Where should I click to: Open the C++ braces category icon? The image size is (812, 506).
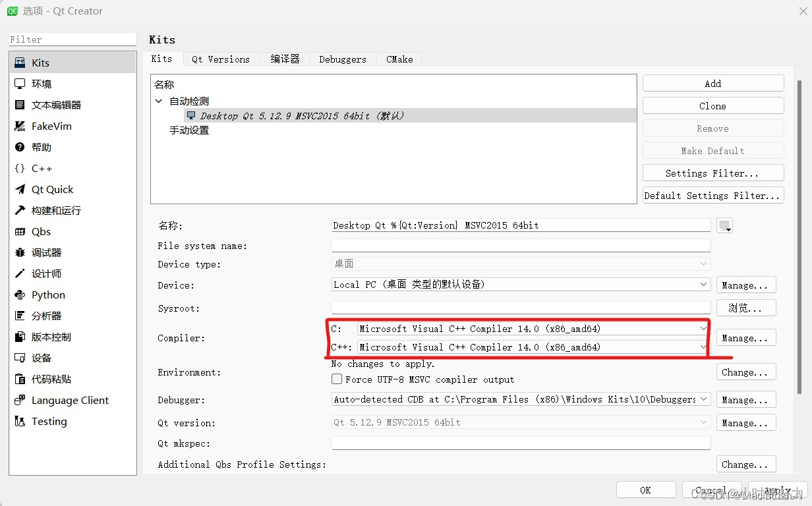click(20, 168)
